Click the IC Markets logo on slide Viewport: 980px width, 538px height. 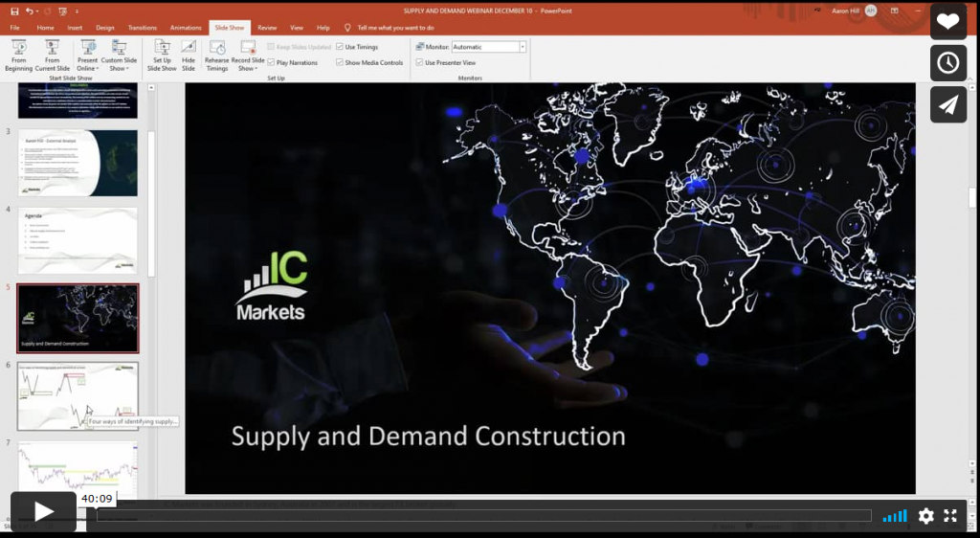[272, 285]
